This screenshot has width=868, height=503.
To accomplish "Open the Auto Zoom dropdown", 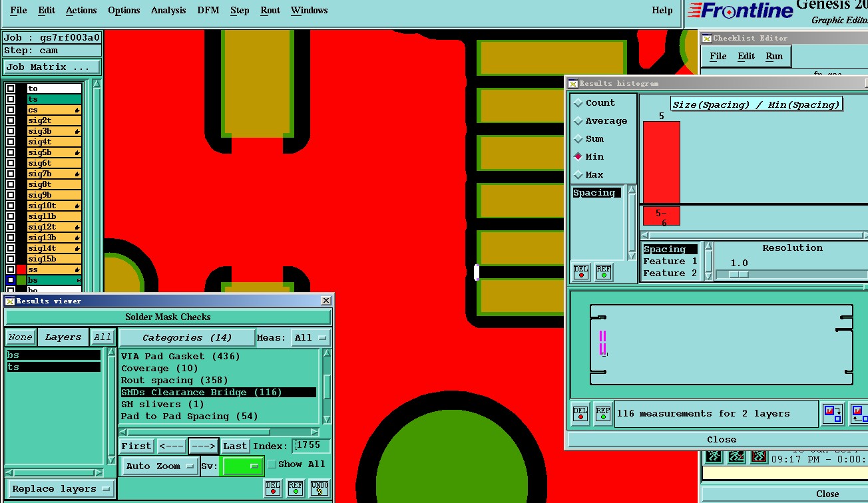I will 160,466.
